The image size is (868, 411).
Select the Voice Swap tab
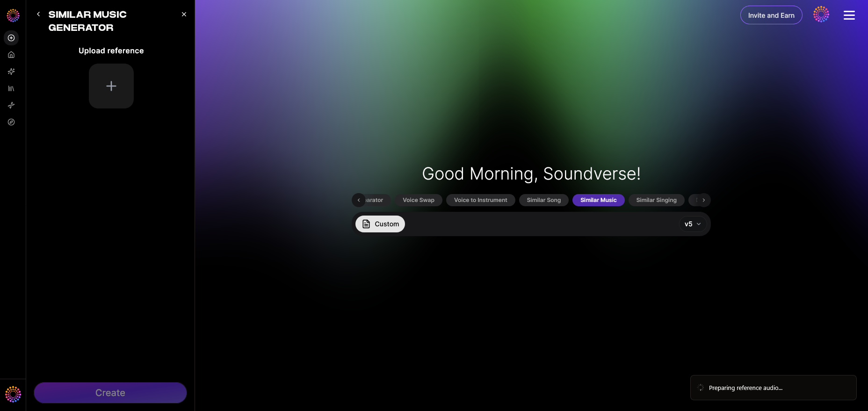(419, 200)
